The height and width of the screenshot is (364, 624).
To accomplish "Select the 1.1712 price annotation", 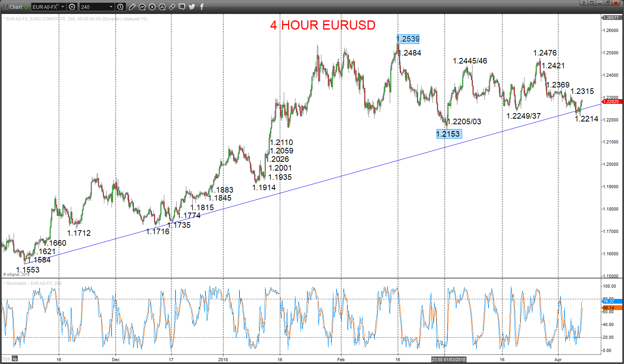I will [x=79, y=233].
